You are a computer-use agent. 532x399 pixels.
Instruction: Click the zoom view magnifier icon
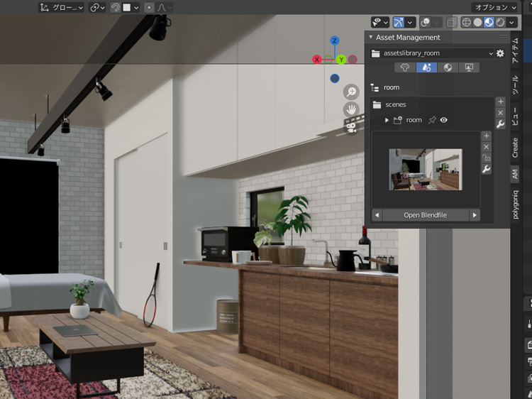[351, 92]
